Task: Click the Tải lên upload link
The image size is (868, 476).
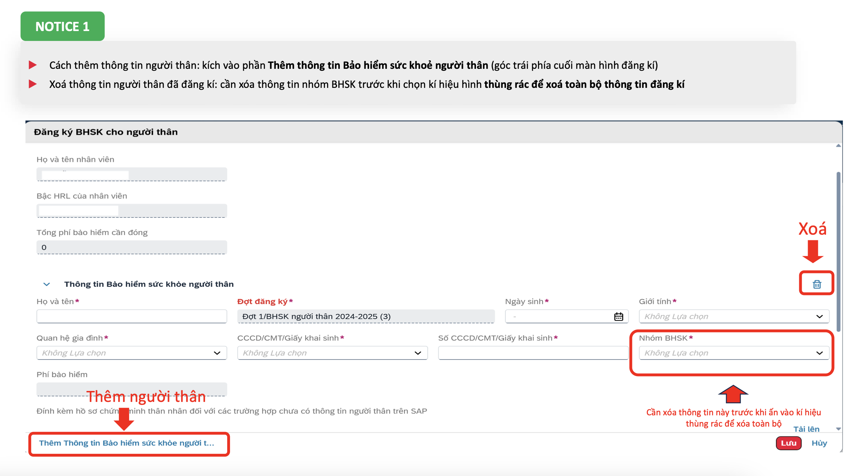Action: pos(806,429)
